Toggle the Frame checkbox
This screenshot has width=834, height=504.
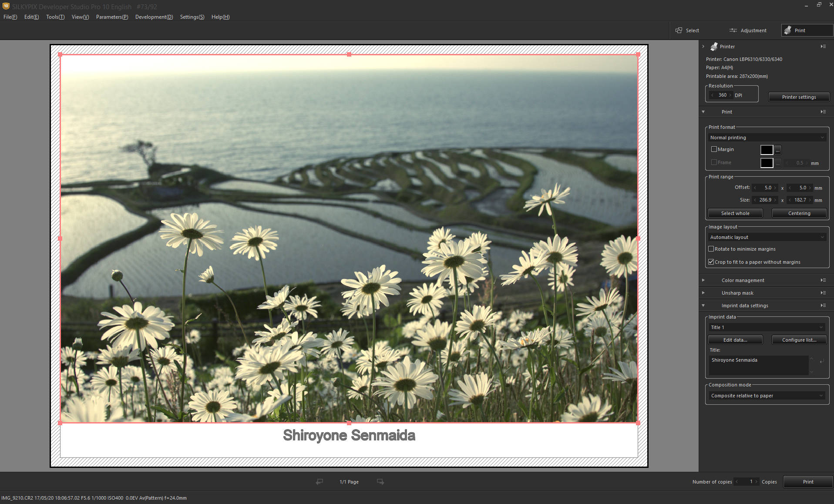coord(714,162)
